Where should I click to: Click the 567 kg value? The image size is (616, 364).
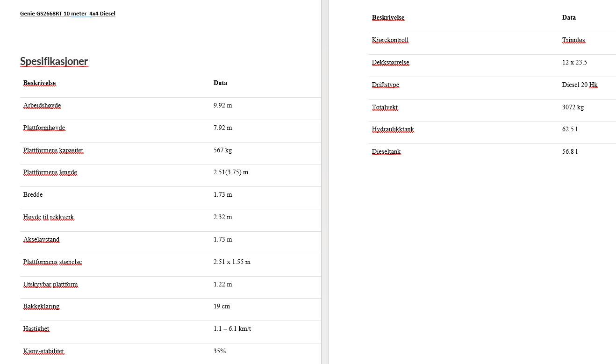(x=222, y=150)
